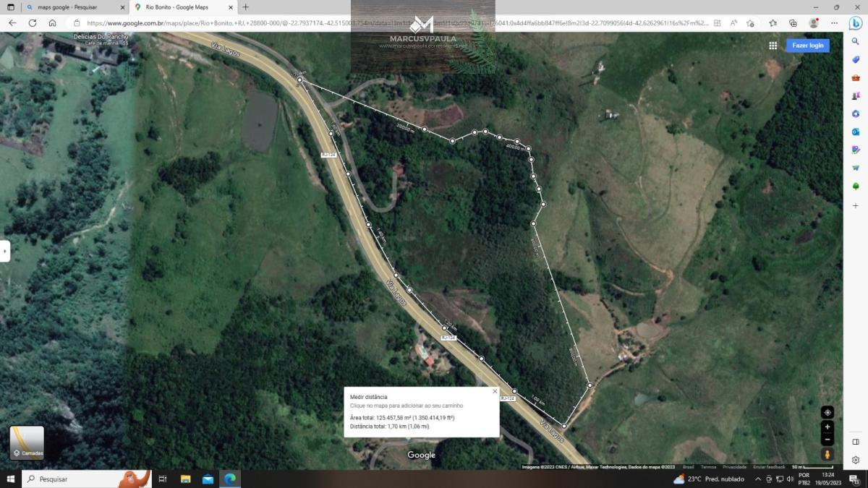Show hidden system tray icons
Image resolution: width=868 pixels, height=488 pixels.
(x=758, y=479)
